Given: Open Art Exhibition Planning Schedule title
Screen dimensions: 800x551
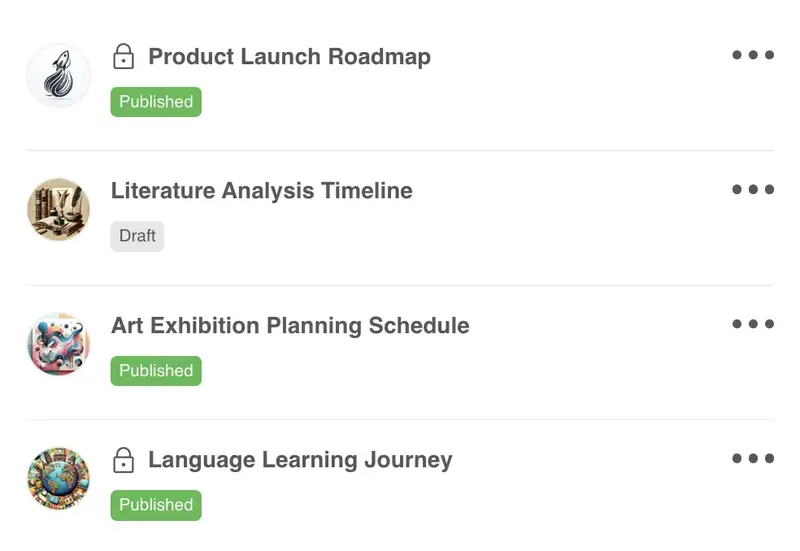Looking at the screenshot, I should point(290,325).
